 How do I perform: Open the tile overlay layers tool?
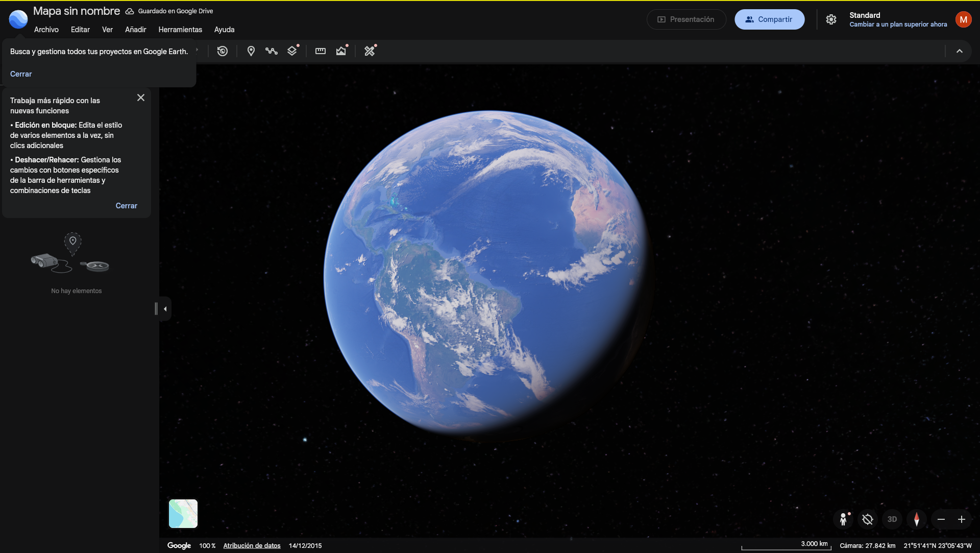[x=292, y=51]
